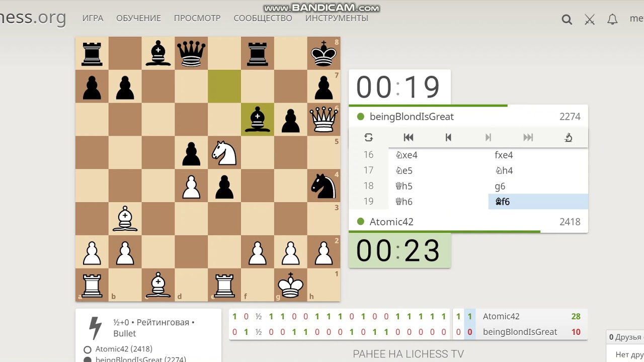
Task: Click the black king on h8
Action: click(324, 53)
